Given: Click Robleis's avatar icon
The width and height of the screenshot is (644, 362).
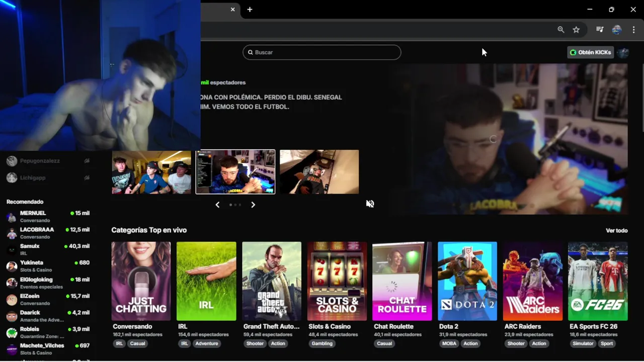Looking at the screenshot, I should (x=12, y=333).
